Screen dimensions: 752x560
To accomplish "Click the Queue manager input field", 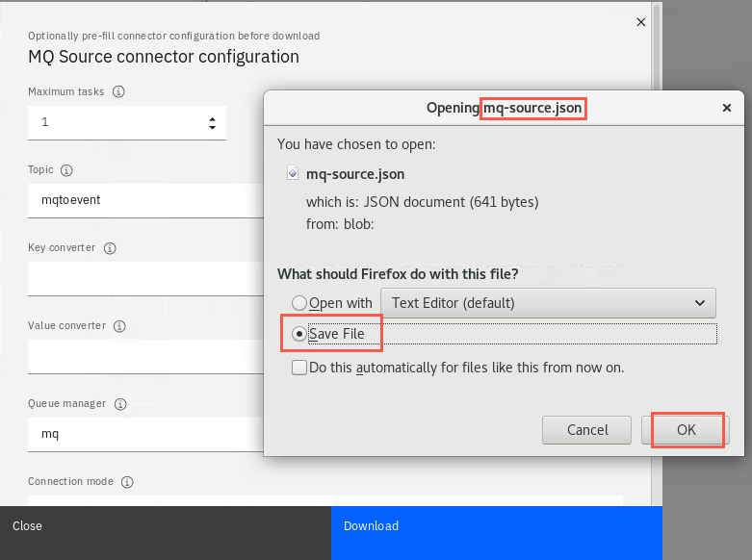I will click(x=145, y=434).
